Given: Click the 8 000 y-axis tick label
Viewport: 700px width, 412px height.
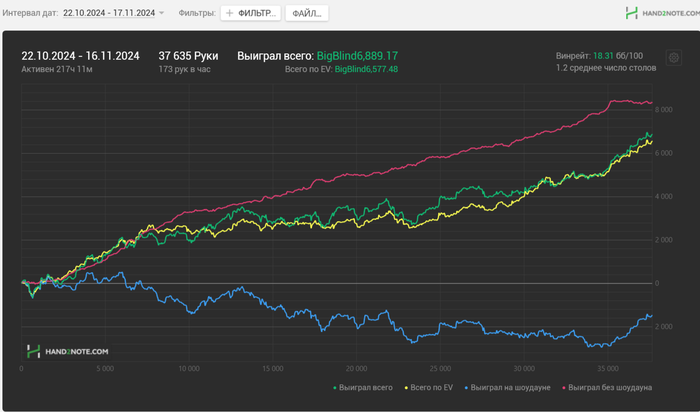Looking at the screenshot, I should pyautogui.click(x=663, y=110).
